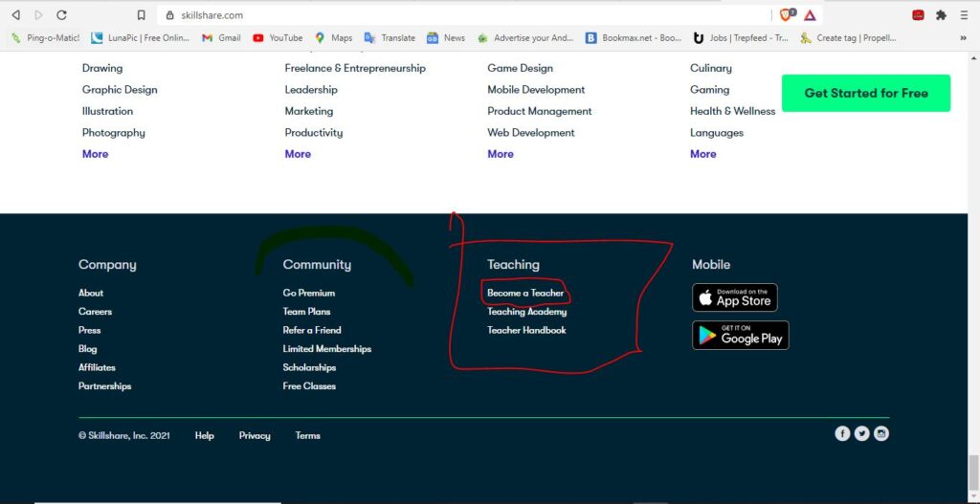Click the browser back arrow
The width and height of the screenshot is (980, 504).
coord(16,15)
